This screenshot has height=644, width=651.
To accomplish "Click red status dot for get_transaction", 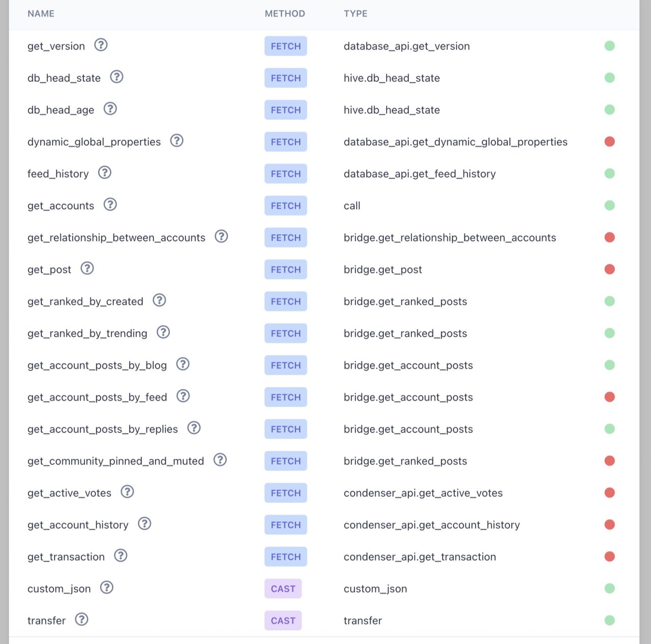I will [x=609, y=557].
